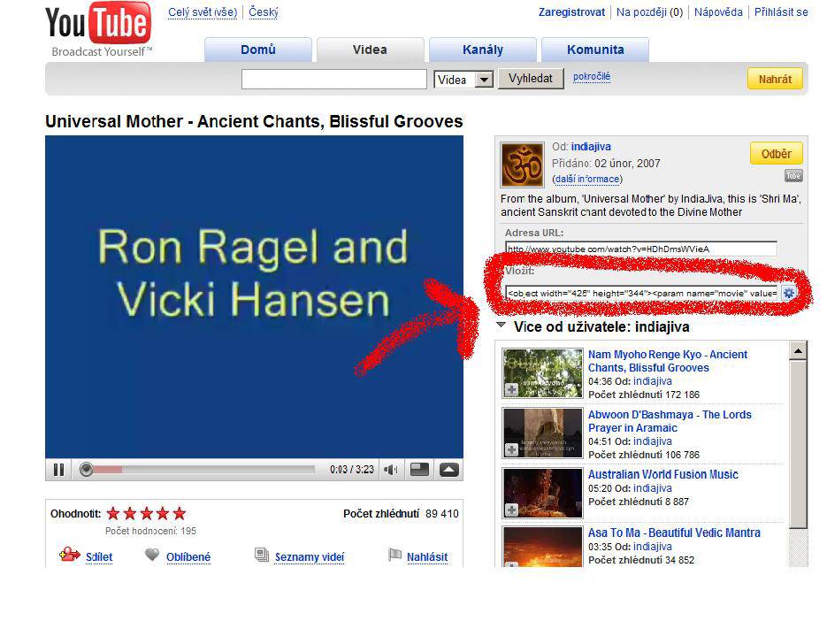Image resolution: width=827 pixels, height=644 pixels.
Task: Rate the video with the fifth star
Action: tap(180, 513)
